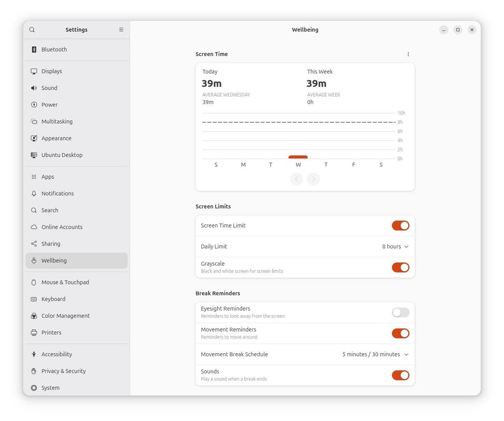This screenshot has width=504, height=421.
Task: Click the Appearance icon
Action: point(34,138)
